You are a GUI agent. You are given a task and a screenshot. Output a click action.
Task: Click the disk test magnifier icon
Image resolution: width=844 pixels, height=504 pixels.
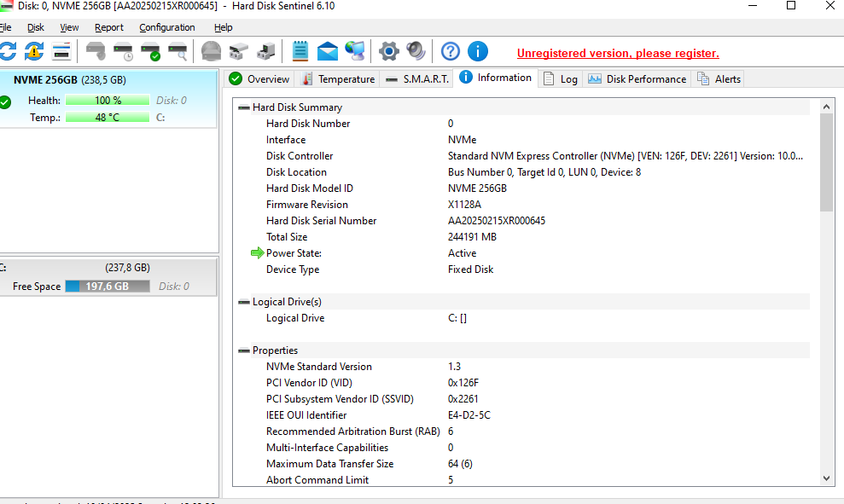coord(178,51)
